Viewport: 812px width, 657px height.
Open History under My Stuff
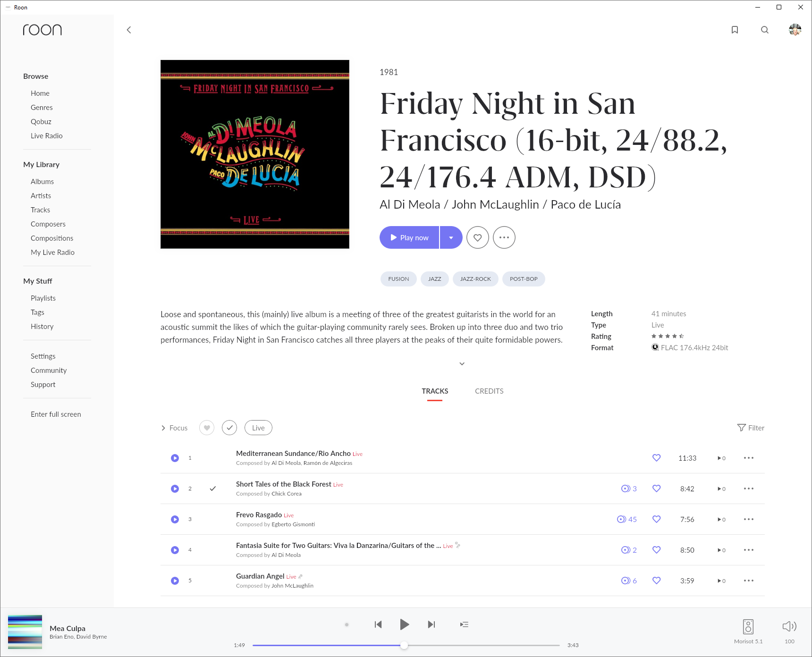[42, 327]
